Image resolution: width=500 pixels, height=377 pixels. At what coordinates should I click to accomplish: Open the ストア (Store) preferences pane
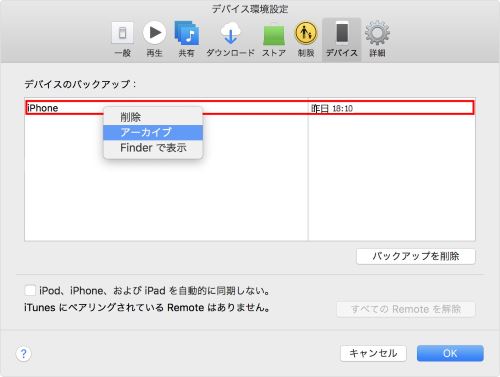[x=274, y=39]
